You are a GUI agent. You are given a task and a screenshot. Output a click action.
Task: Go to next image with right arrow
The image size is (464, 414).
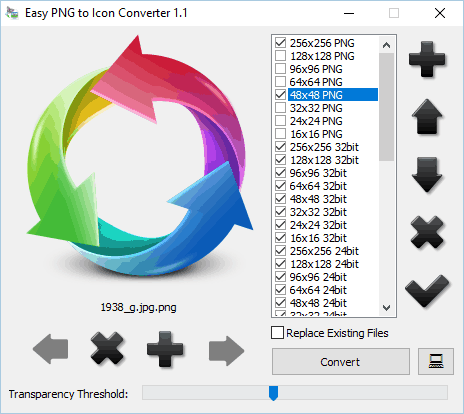click(226, 351)
